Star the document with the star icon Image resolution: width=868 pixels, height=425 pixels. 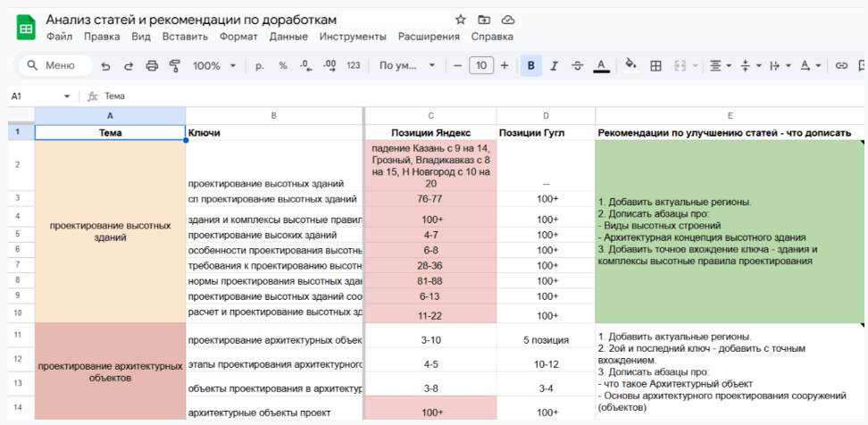point(461,20)
